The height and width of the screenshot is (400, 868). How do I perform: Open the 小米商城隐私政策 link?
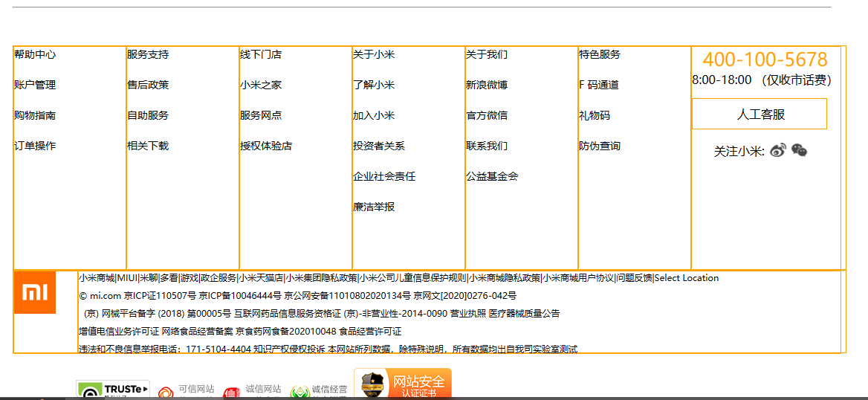pyautogui.click(x=505, y=278)
